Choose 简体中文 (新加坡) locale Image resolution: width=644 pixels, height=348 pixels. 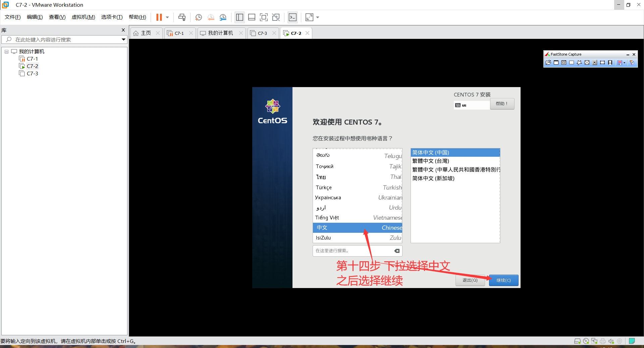coord(455,179)
